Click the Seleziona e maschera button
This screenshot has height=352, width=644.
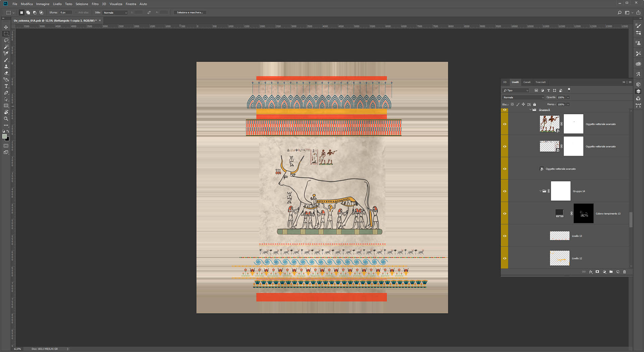click(190, 12)
